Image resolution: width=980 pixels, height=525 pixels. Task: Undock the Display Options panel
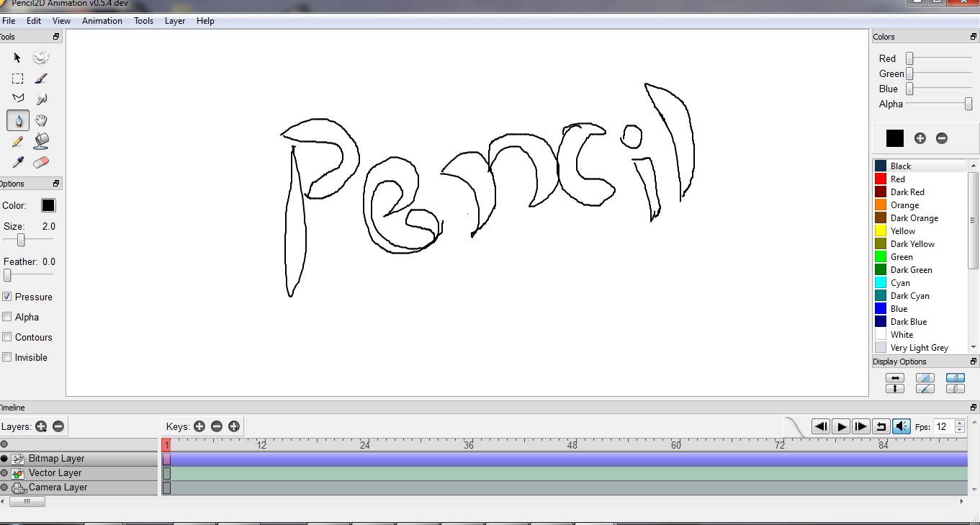pos(974,362)
